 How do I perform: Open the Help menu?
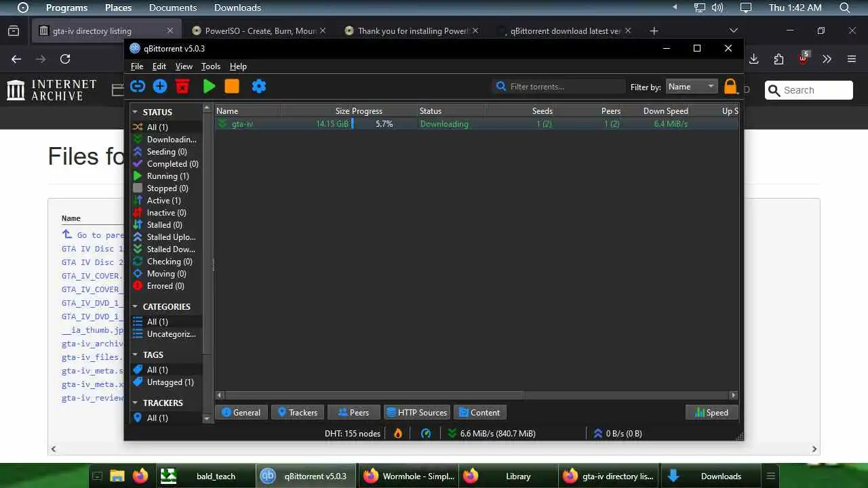tap(238, 66)
